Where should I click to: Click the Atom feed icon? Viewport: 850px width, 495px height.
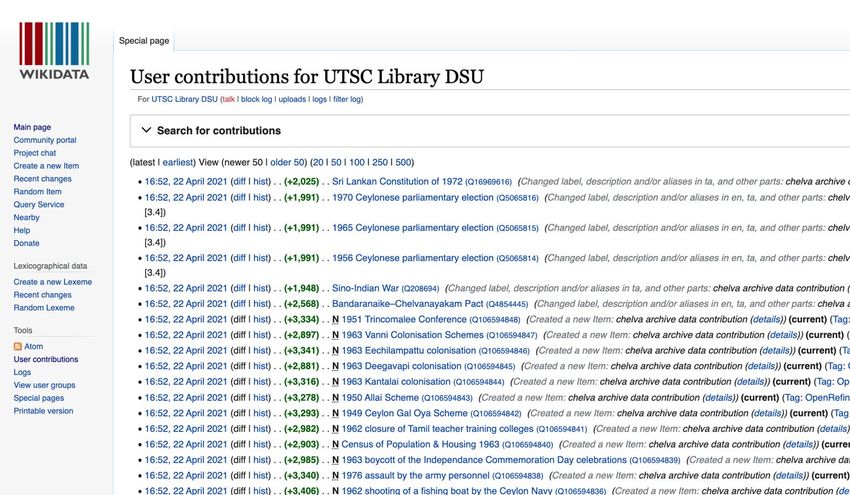point(18,347)
